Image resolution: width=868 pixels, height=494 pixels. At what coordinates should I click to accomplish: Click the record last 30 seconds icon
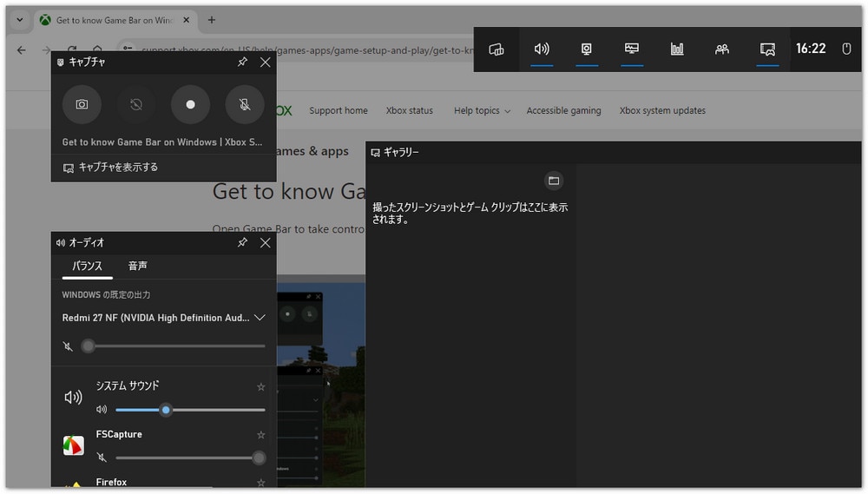tap(136, 105)
